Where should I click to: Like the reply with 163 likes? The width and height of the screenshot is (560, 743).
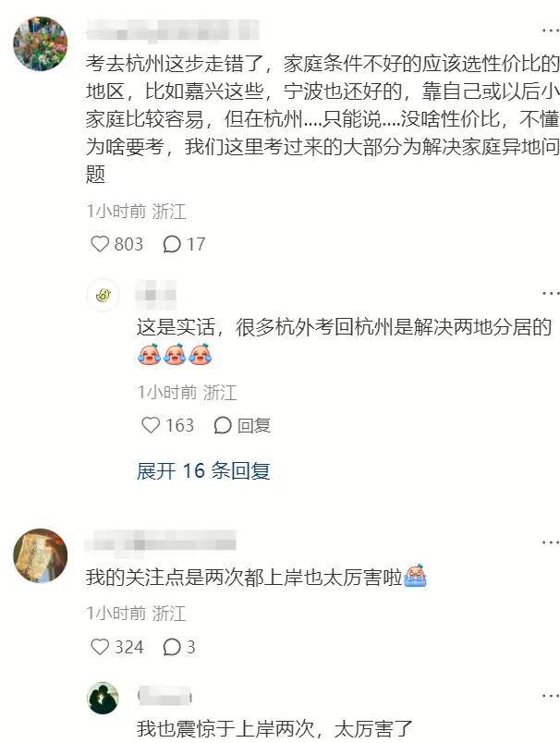pos(151,425)
